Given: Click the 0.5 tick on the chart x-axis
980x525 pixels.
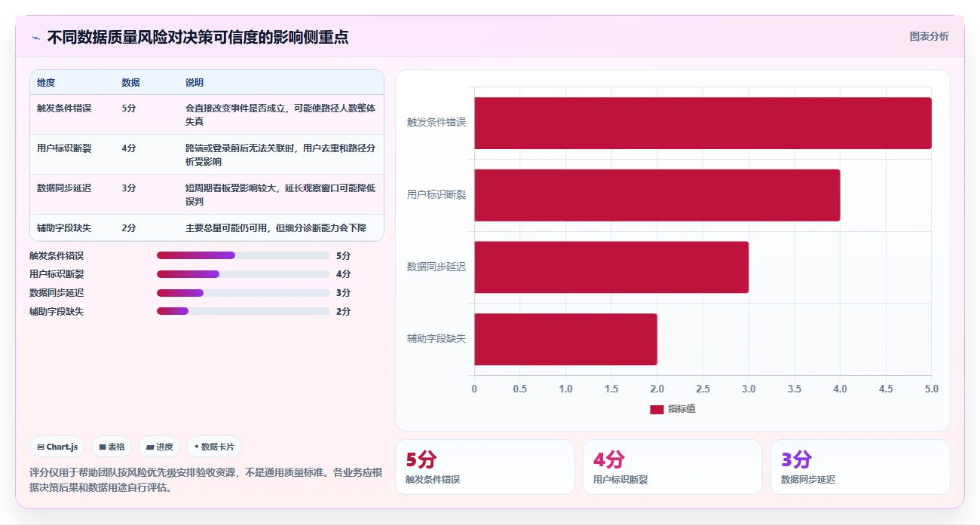Looking at the screenshot, I should pyautogui.click(x=520, y=389).
